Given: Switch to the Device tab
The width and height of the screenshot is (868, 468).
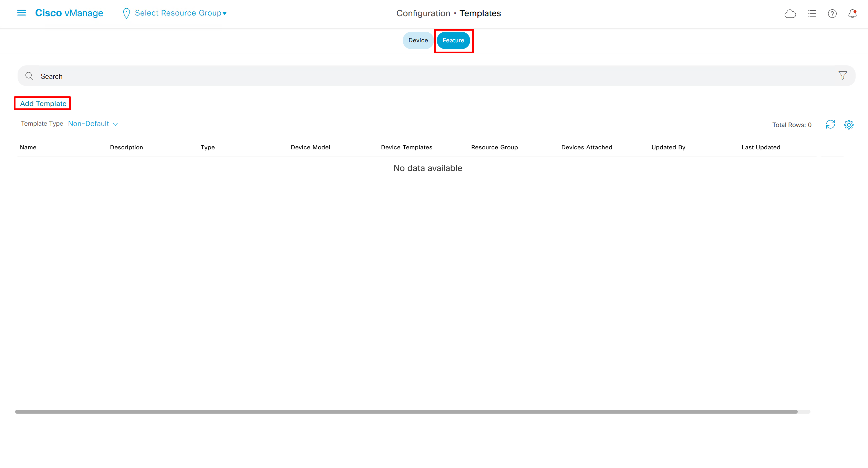Looking at the screenshot, I should 418,40.
